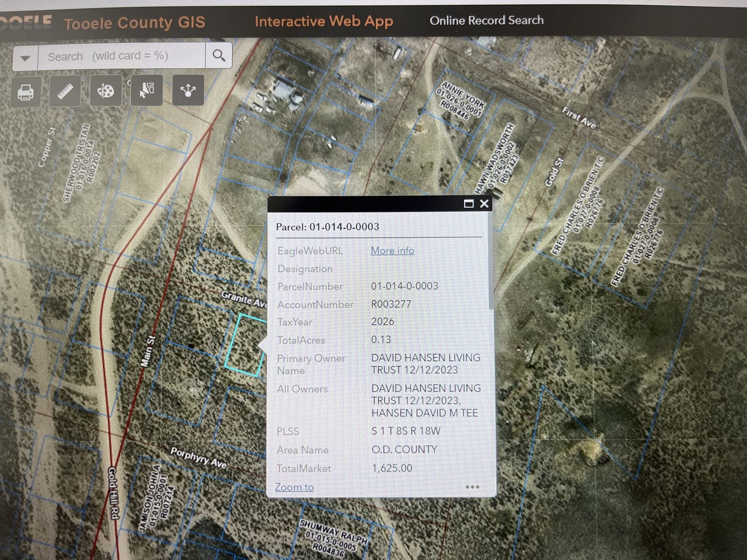Click the Gold Hill Rd label
The width and height of the screenshot is (747, 560).
pyautogui.click(x=113, y=492)
